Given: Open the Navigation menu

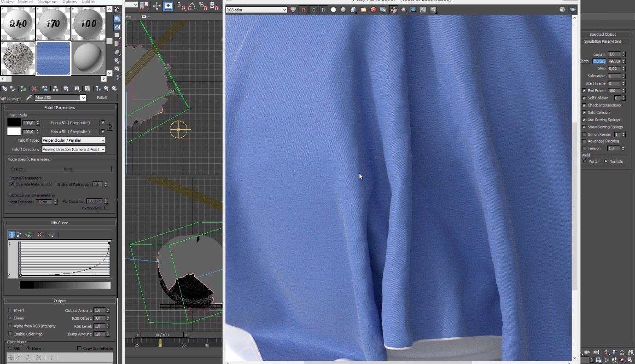Looking at the screenshot, I should tap(47, 2).
